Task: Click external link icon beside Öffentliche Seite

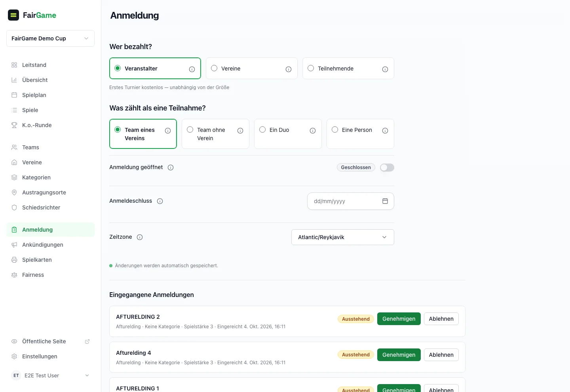Action: (x=87, y=341)
